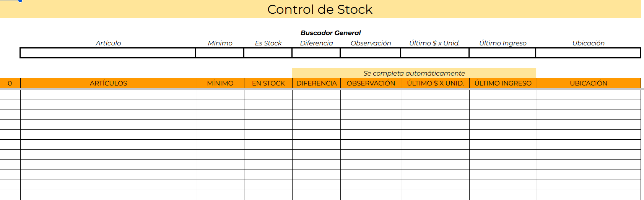The height and width of the screenshot is (200, 644).
Task: Select the first empty row under ARTÍCULOS
Action: point(108,95)
